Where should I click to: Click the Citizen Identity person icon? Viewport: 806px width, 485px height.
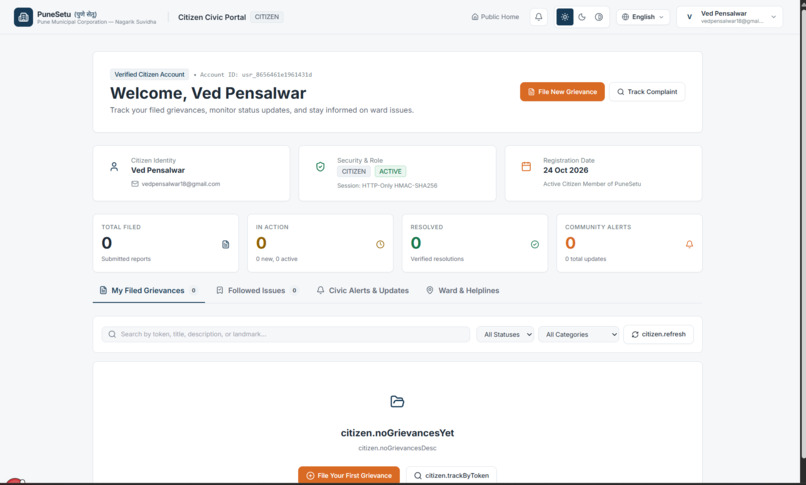coord(114,167)
